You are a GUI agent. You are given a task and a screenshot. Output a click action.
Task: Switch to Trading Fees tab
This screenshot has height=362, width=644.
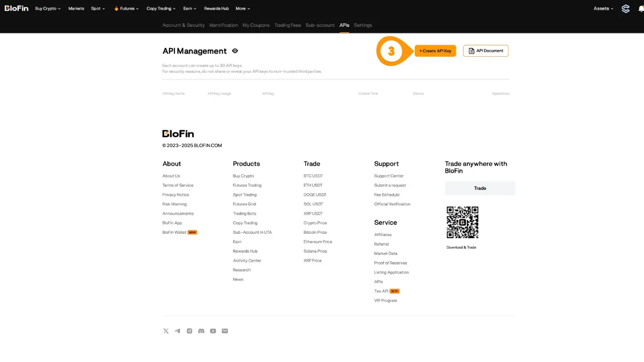(x=288, y=25)
